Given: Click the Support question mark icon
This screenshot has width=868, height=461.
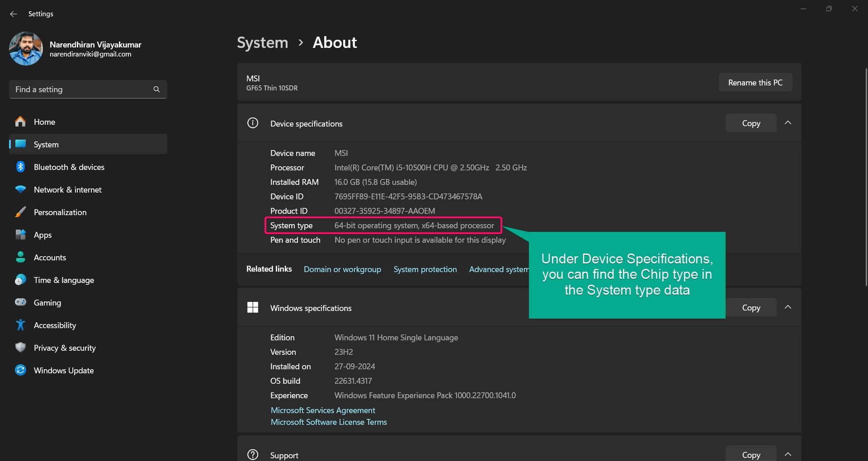Looking at the screenshot, I should [x=253, y=455].
